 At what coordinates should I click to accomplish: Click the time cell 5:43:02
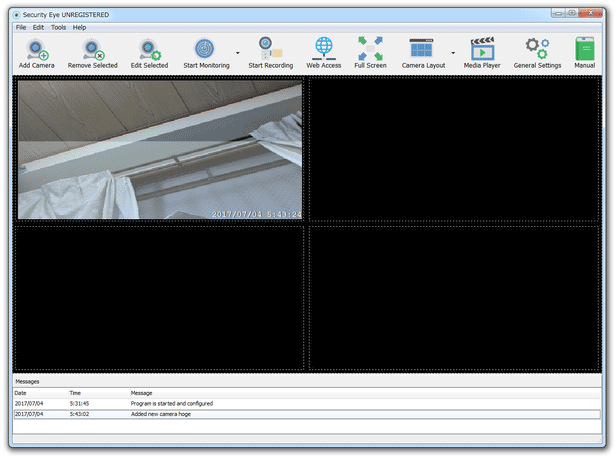click(x=79, y=414)
